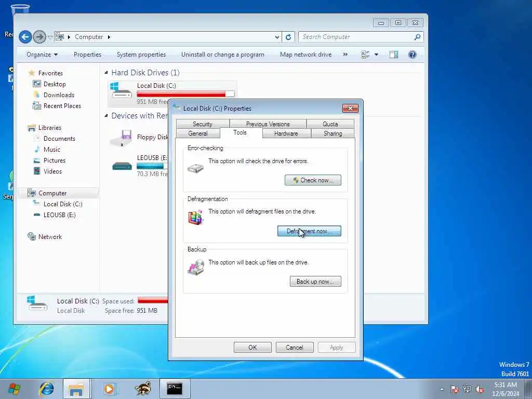Select Recent Places under Favorites
The height and width of the screenshot is (399, 532).
point(62,106)
